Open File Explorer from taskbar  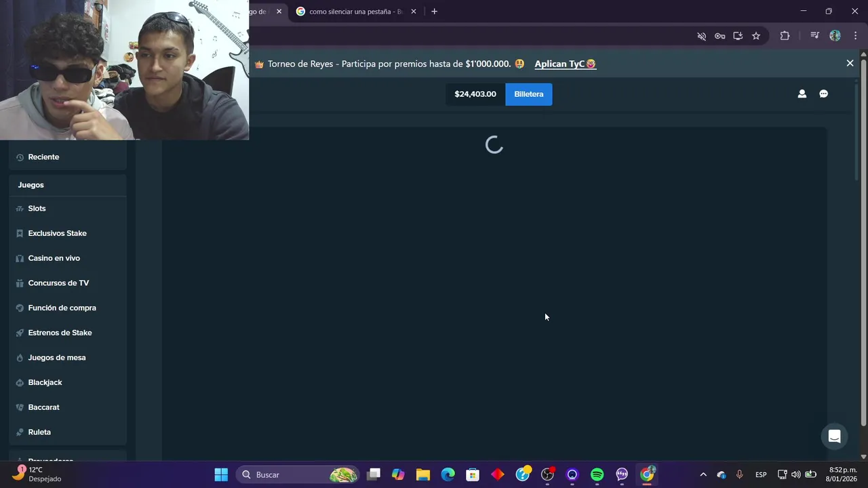pyautogui.click(x=423, y=474)
